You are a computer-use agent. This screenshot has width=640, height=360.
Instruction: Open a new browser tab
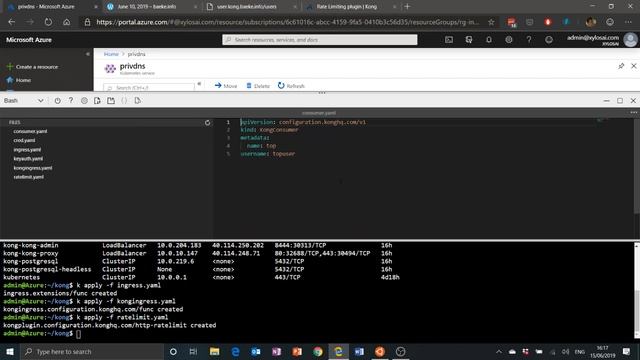(x=407, y=7)
